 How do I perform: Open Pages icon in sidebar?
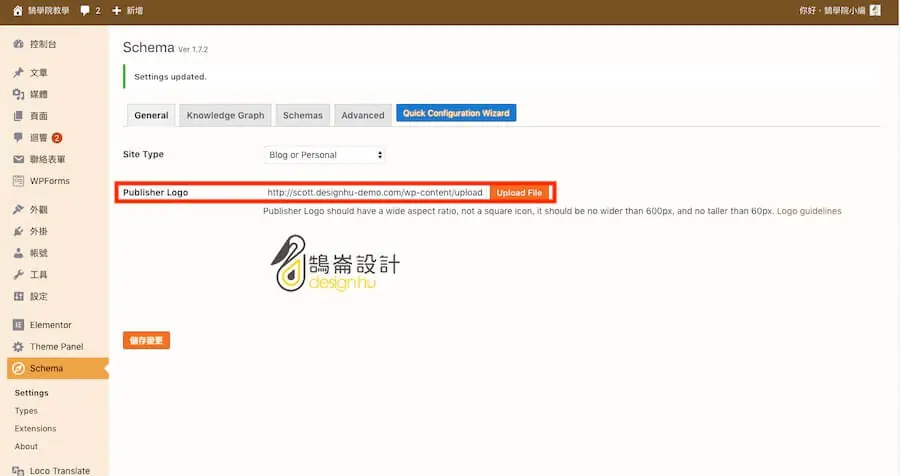point(18,116)
